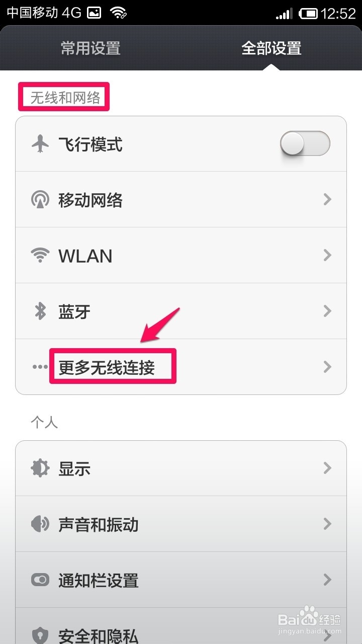Tap the mobile network antenna icon
362x644 pixels.
40,200
